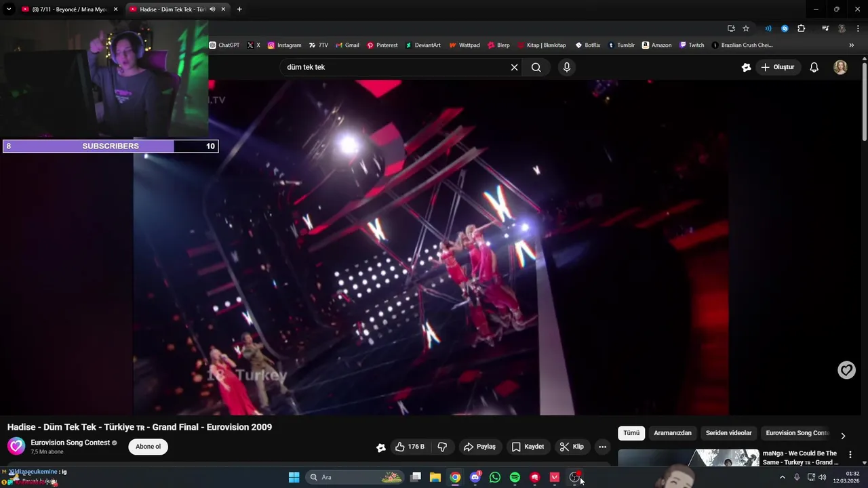Image resolution: width=868 pixels, height=488 pixels.
Task: Show more filter chips with right arrow
Action: (843, 436)
